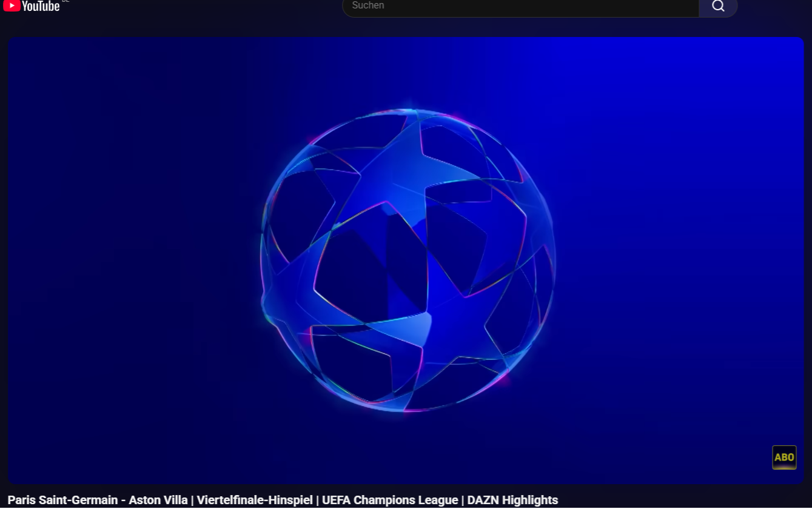
Task: Select the Paris Saint-Germain video title text
Action: (62, 501)
